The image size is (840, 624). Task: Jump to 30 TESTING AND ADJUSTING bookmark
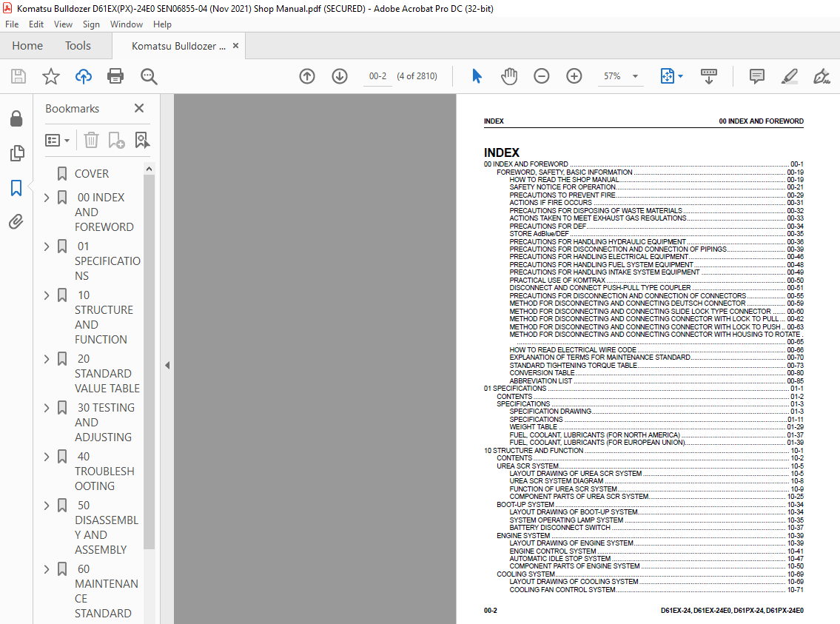coord(104,422)
